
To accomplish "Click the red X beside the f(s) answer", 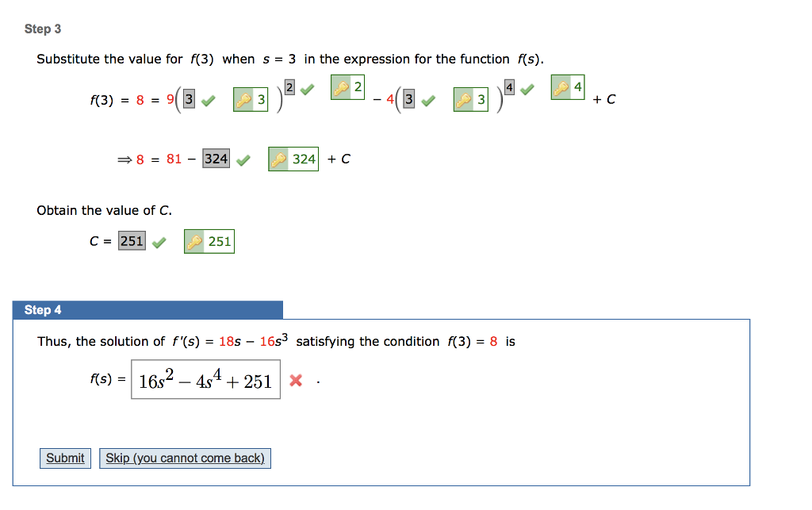I will tap(296, 380).
